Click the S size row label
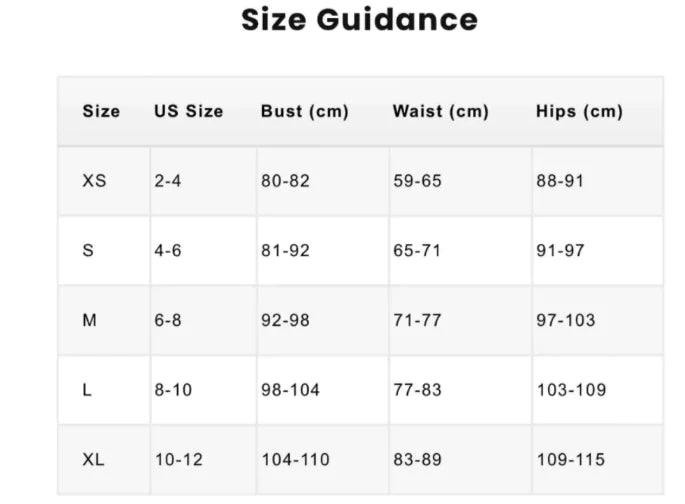 pos(88,251)
